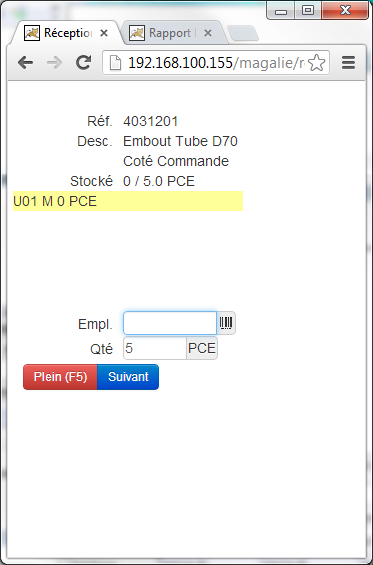
Task: Click the Qté quantity field
Action: coord(155,348)
